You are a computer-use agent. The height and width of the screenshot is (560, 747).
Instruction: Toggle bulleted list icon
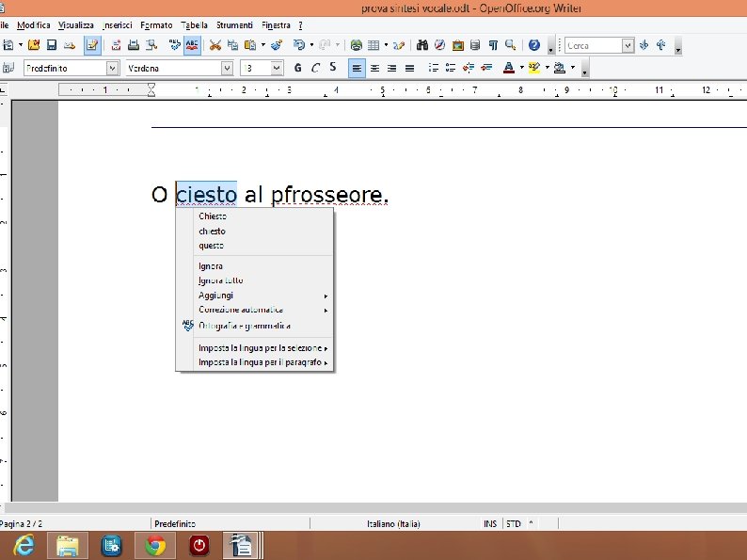coord(451,68)
